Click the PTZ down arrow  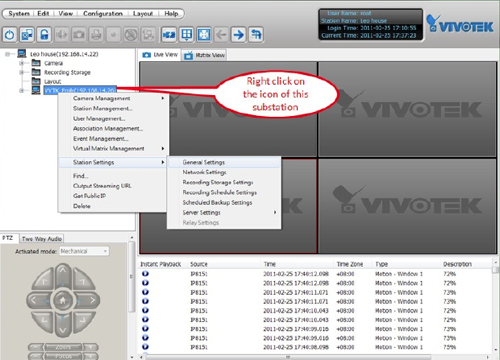(x=63, y=328)
